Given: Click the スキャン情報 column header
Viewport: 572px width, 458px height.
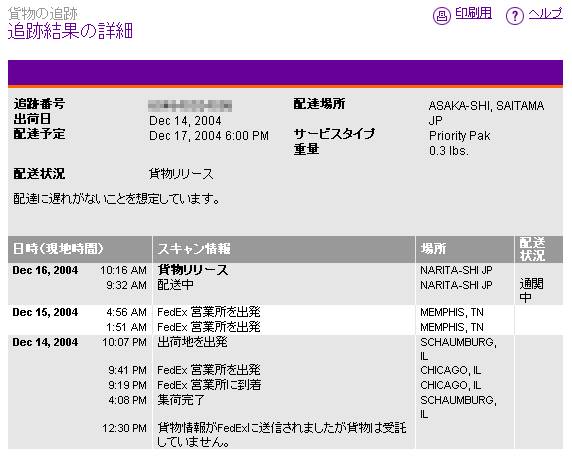Looking at the screenshot, I should [283, 249].
